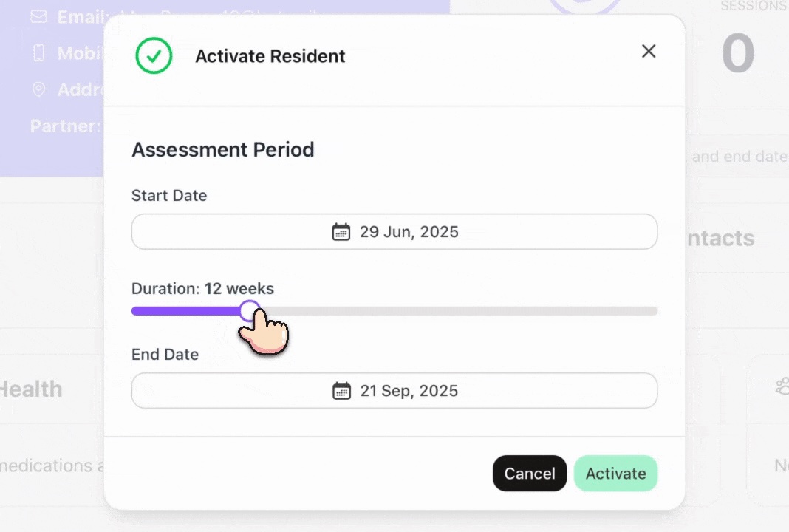
Task: Click the Duration: 12 weeks label
Action: (202, 288)
